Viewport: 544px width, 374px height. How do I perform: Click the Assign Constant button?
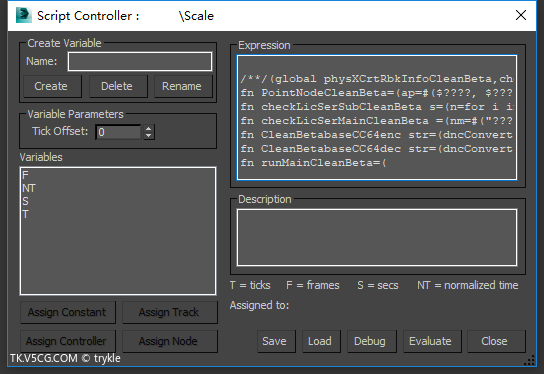[68, 312]
